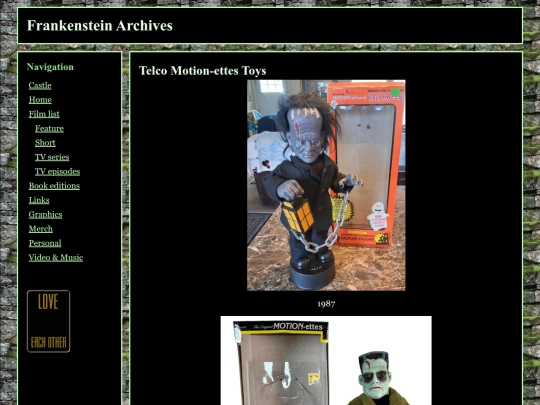
Task: Open the TV episodes link
Action: point(58,172)
